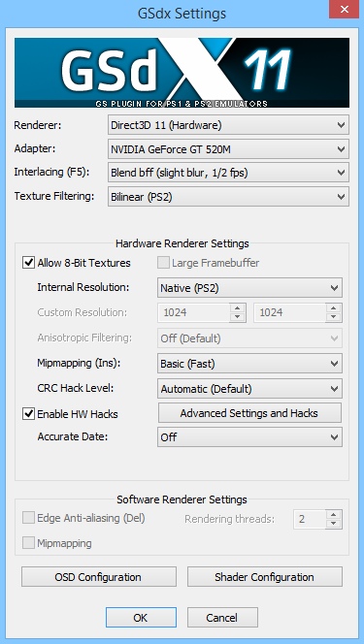Open the Texture Filtering dropdown

pyautogui.click(x=228, y=197)
